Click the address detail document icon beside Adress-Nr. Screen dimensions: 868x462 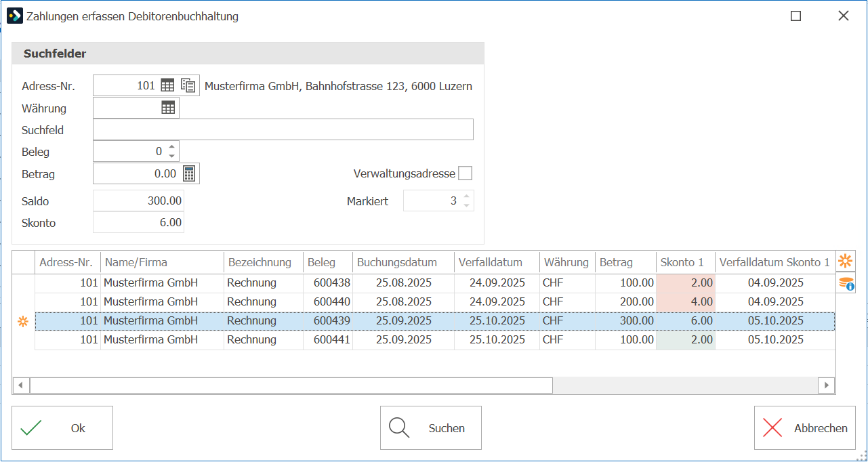tap(188, 86)
